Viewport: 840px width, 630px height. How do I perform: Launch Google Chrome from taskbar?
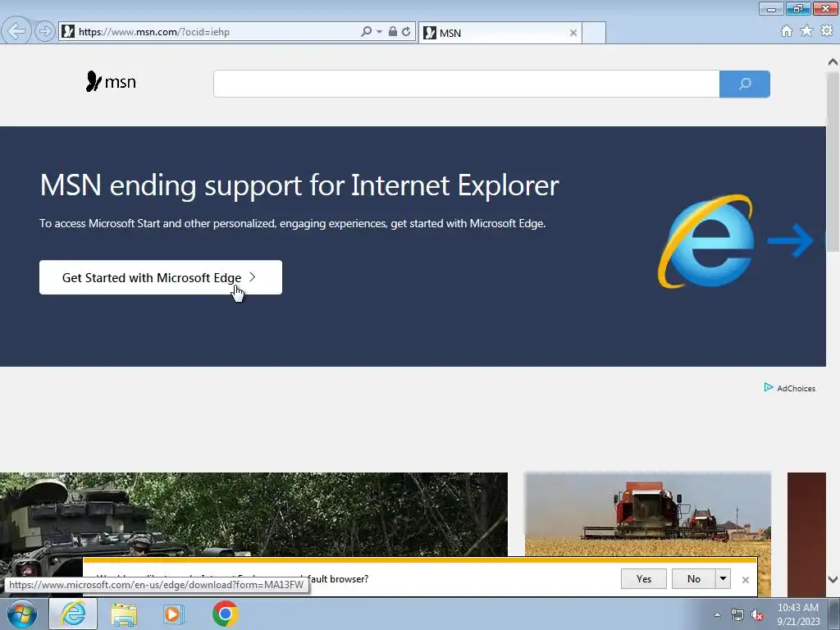(x=225, y=614)
